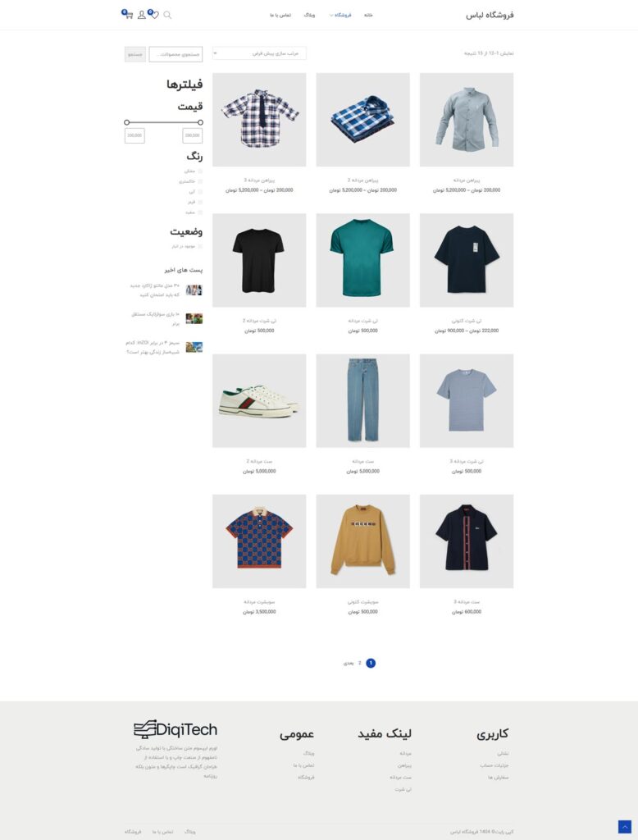
Task: Click the right handle of price slider
Action: click(200, 123)
